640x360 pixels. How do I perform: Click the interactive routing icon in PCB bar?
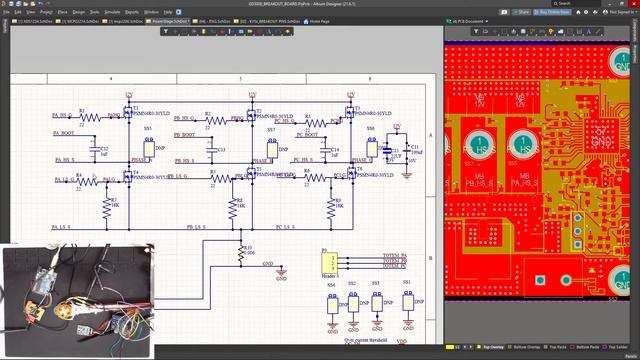point(532,31)
